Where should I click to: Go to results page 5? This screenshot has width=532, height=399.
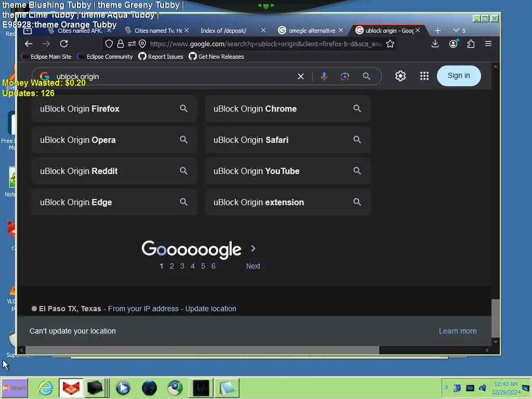pyautogui.click(x=203, y=267)
